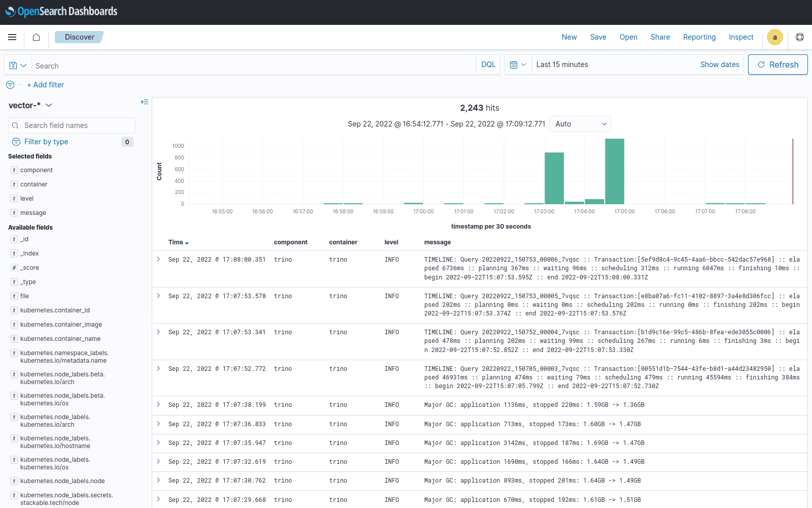812x508 pixels.
Task: Toggle the DQL query language switch
Action: point(488,65)
